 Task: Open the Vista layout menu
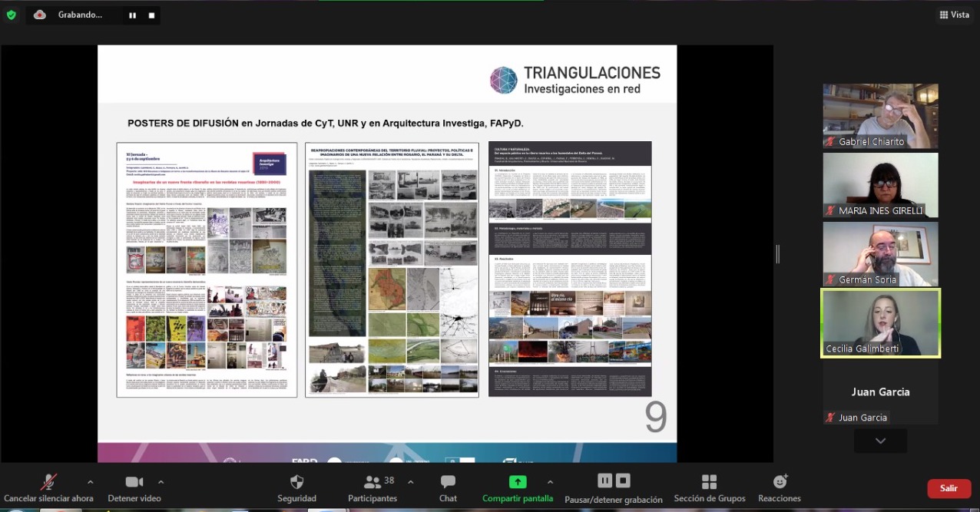tap(953, 15)
